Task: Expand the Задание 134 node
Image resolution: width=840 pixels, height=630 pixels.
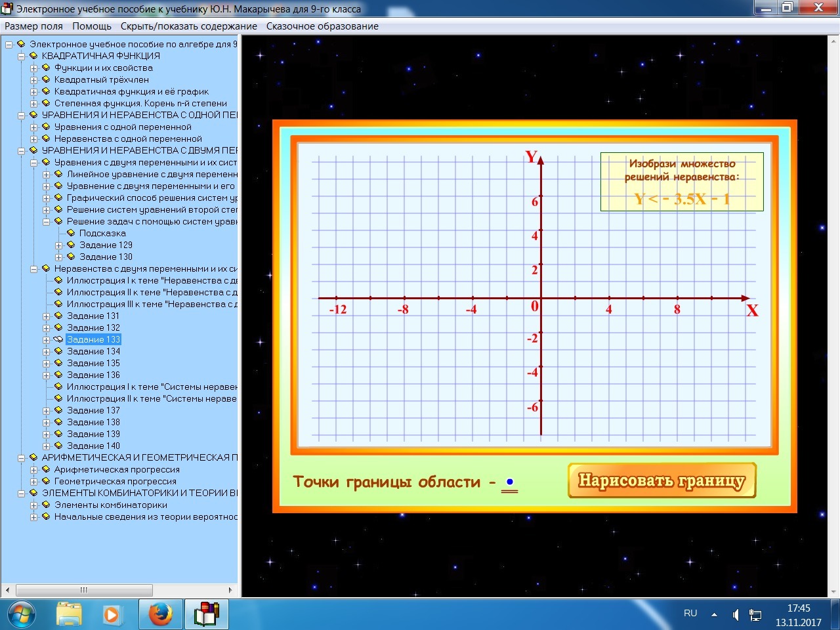Action: 47,352
